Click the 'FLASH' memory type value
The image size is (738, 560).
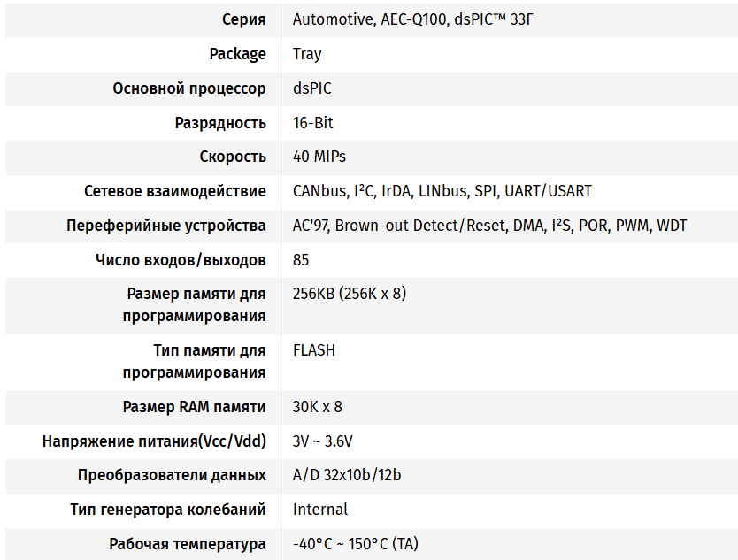pos(314,350)
